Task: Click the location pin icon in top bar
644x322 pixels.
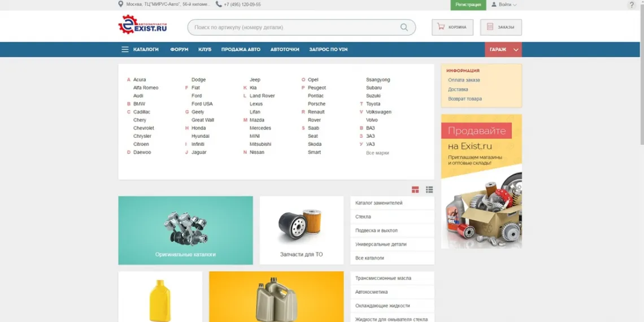Action: (x=121, y=4)
